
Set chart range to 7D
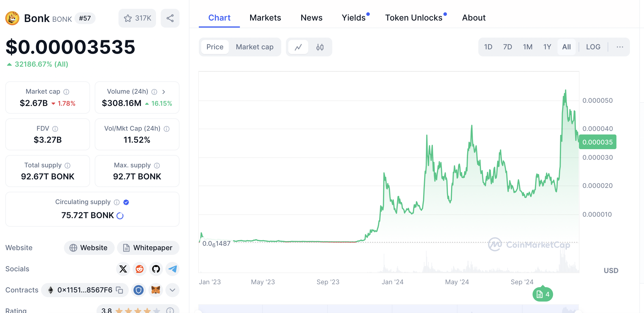(507, 47)
